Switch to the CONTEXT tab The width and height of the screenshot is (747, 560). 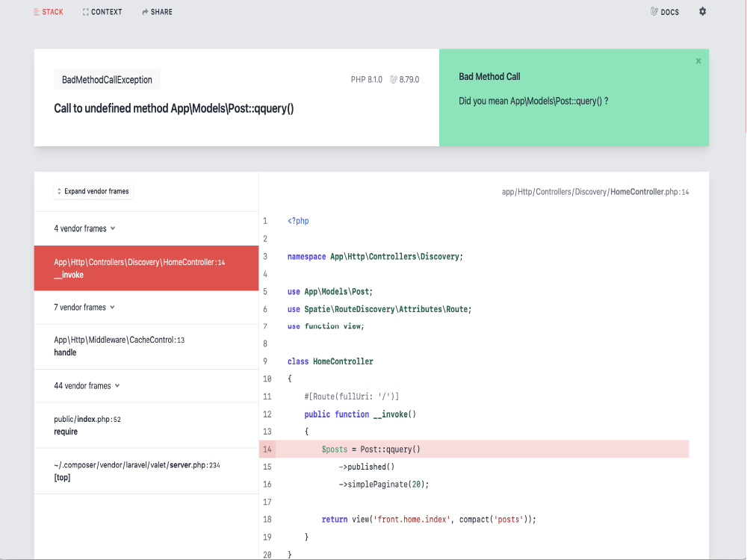point(102,12)
